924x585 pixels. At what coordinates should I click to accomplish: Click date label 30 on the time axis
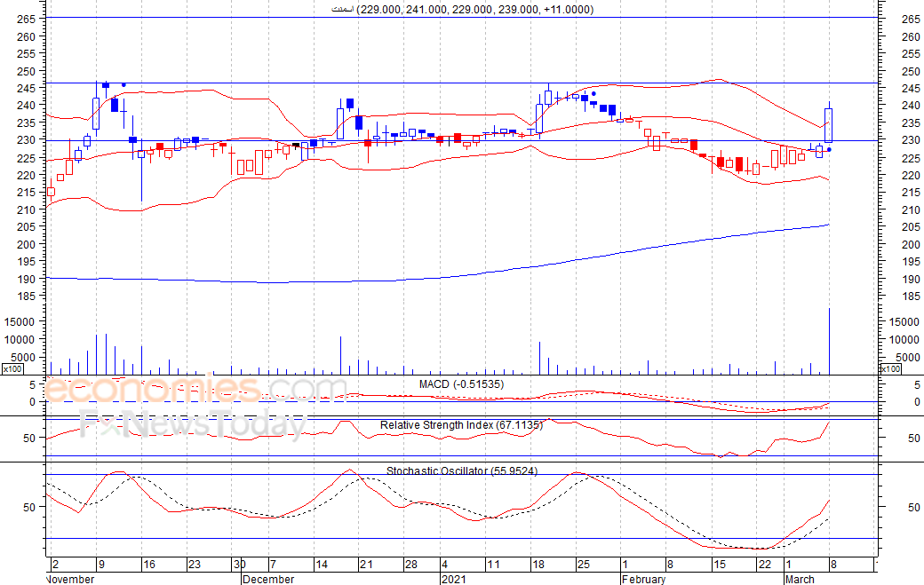tap(239, 565)
